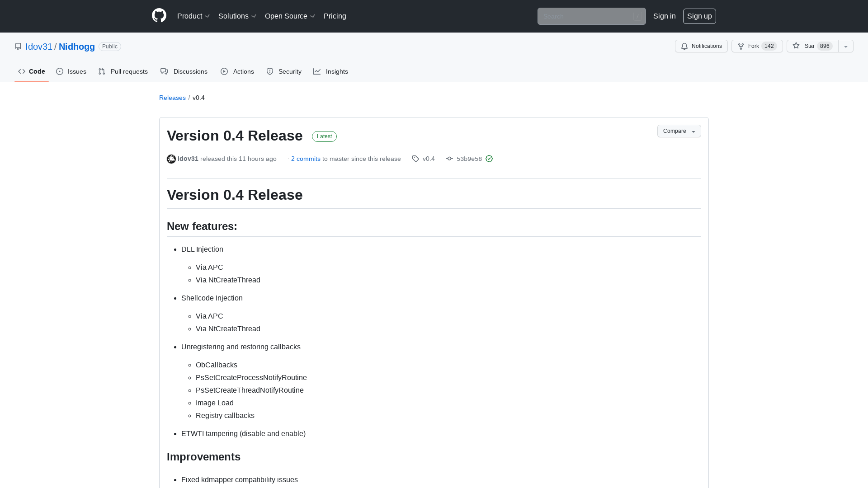Switch to the Actions tab

point(237,71)
